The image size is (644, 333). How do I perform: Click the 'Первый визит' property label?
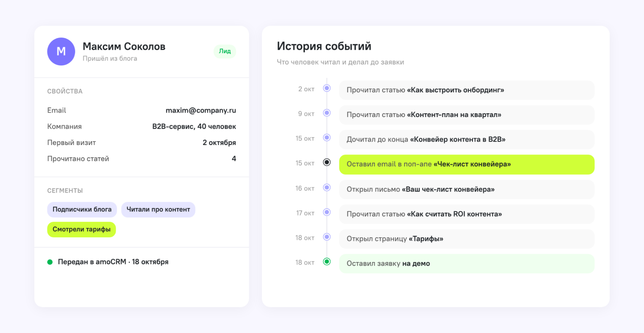(72, 142)
